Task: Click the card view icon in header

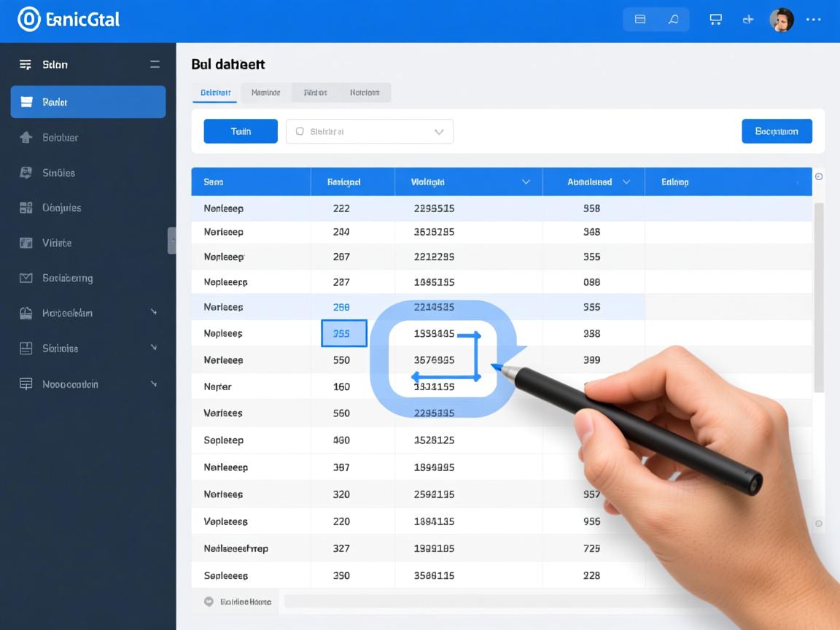Action: click(x=640, y=20)
